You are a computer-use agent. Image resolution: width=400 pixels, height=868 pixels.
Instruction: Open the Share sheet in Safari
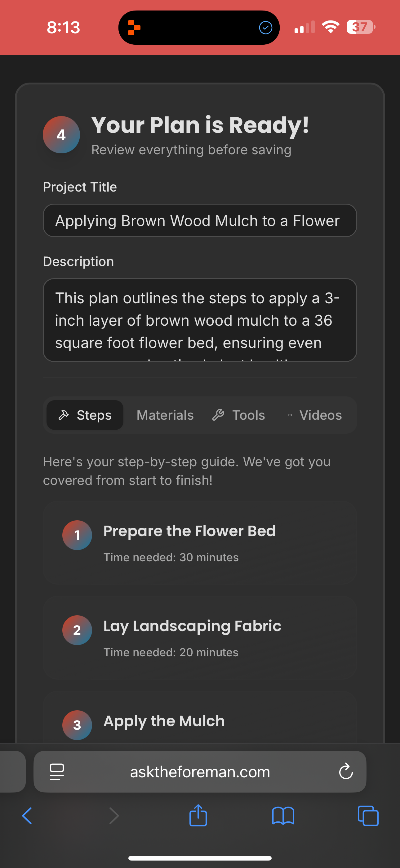tap(198, 816)
